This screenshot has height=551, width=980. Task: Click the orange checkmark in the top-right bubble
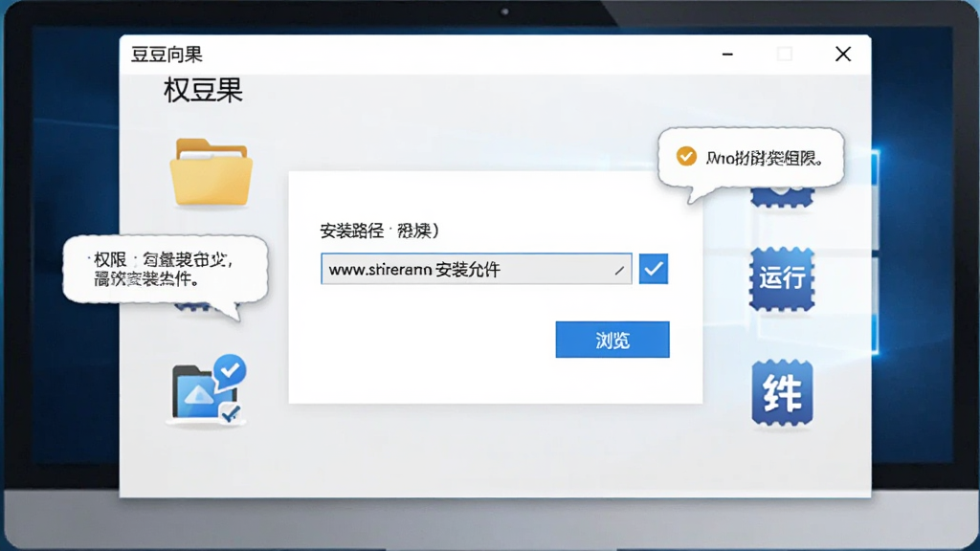point(686,156)
